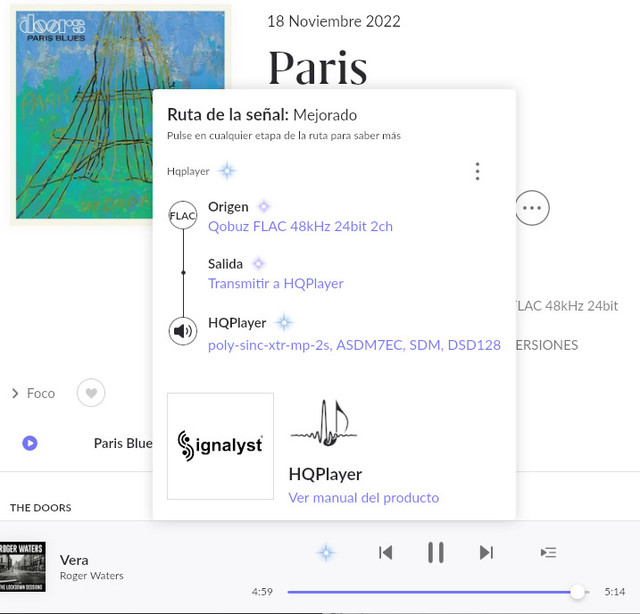Click the Hqplayer zone label

click(x=188, y=171)
